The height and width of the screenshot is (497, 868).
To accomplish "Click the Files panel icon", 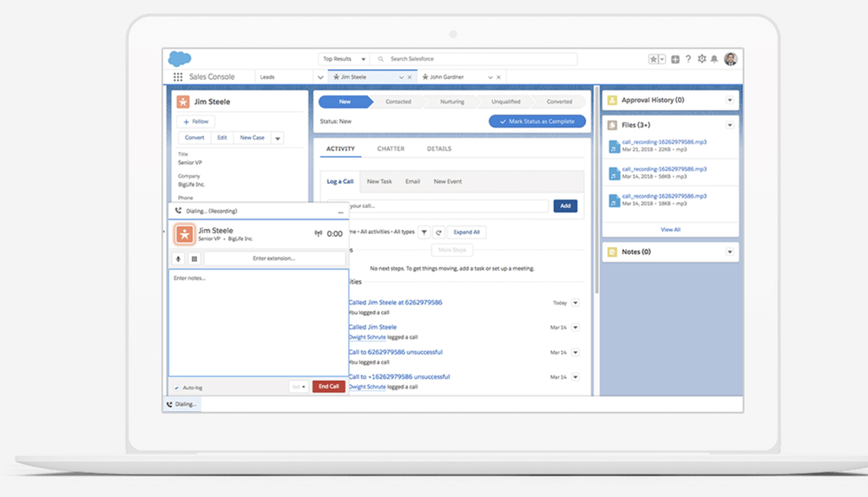I will [x=612, y=125].
